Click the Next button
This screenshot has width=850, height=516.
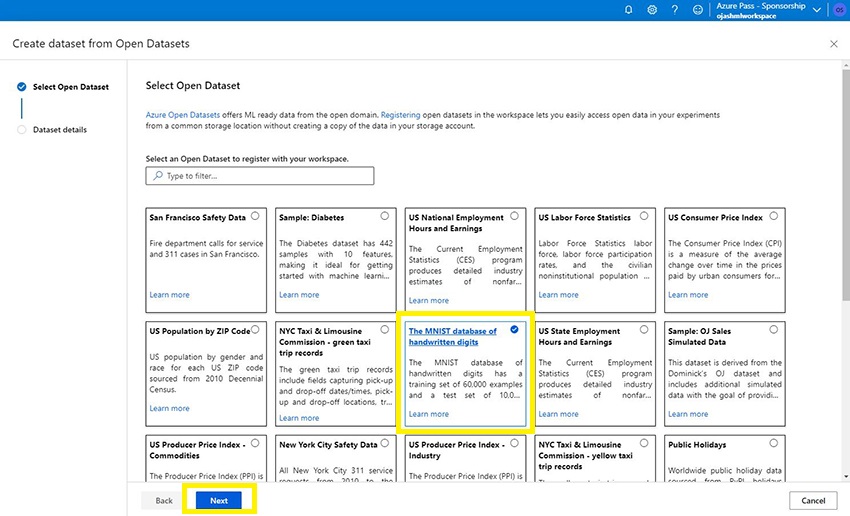[218, 500]
